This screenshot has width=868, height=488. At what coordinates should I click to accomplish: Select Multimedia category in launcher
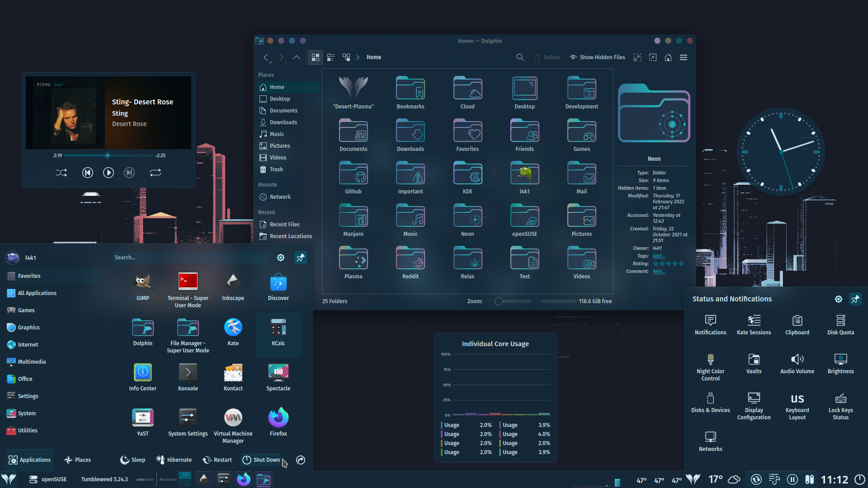[54, 362]
